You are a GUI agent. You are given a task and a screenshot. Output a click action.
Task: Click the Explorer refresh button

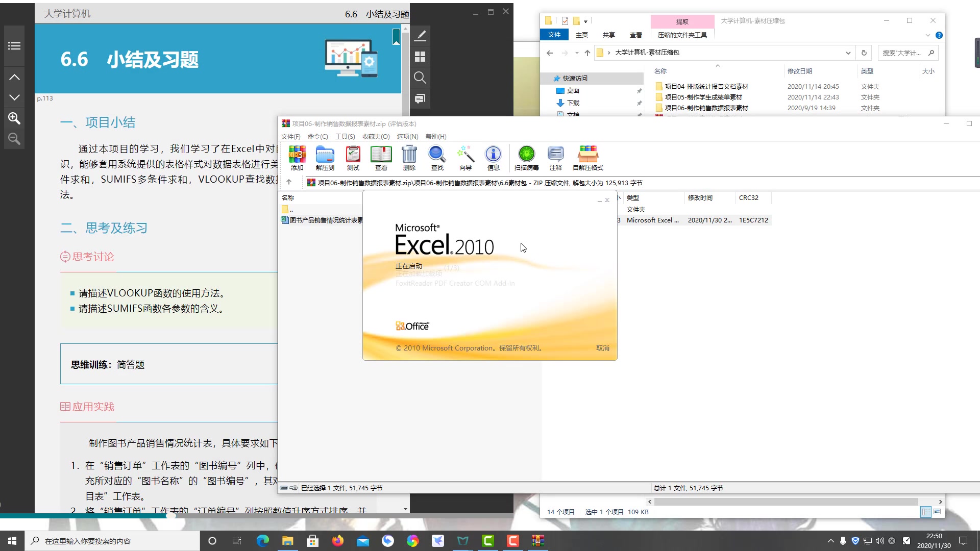coord(864,53)
